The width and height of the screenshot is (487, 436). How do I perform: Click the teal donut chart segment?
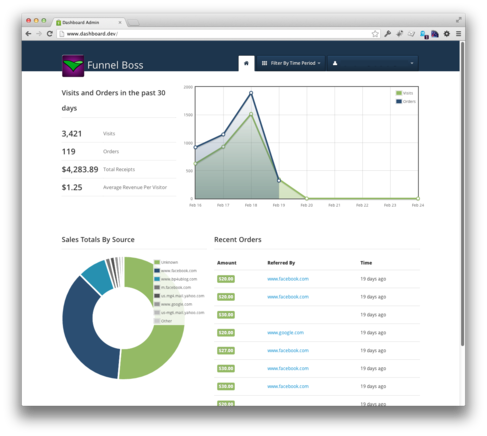pos(98,277)
